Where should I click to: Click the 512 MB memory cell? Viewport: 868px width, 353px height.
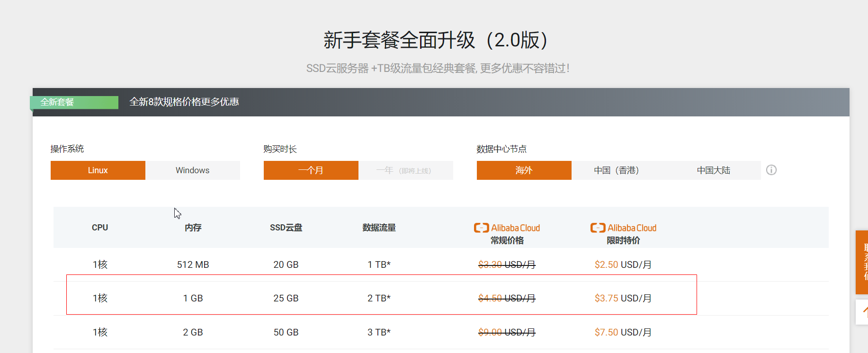point(193,265)
